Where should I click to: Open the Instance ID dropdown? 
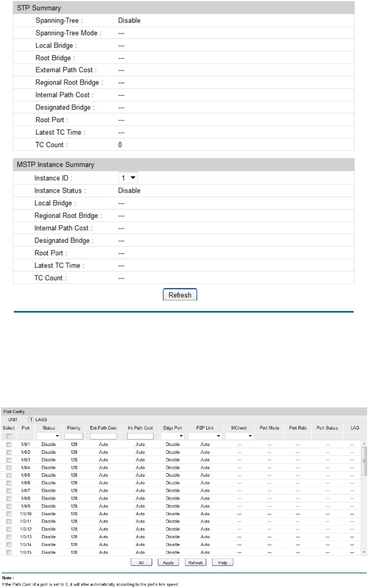click(128, 178)
